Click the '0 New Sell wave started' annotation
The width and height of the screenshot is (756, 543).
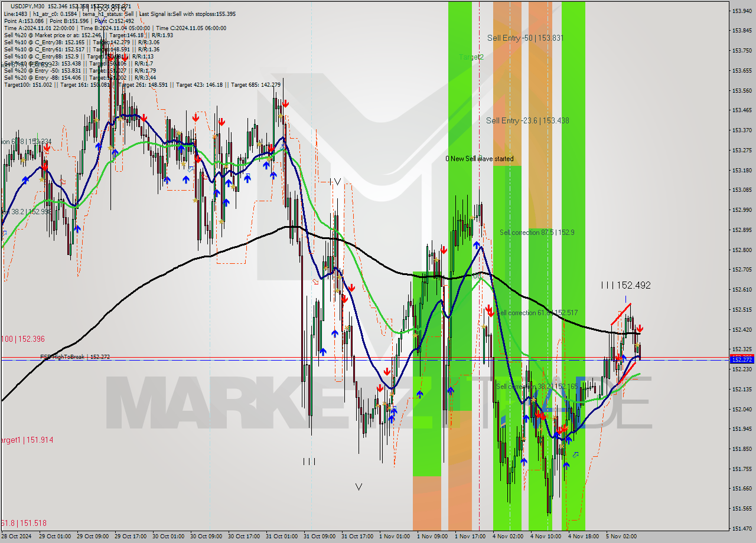[480, 159]
